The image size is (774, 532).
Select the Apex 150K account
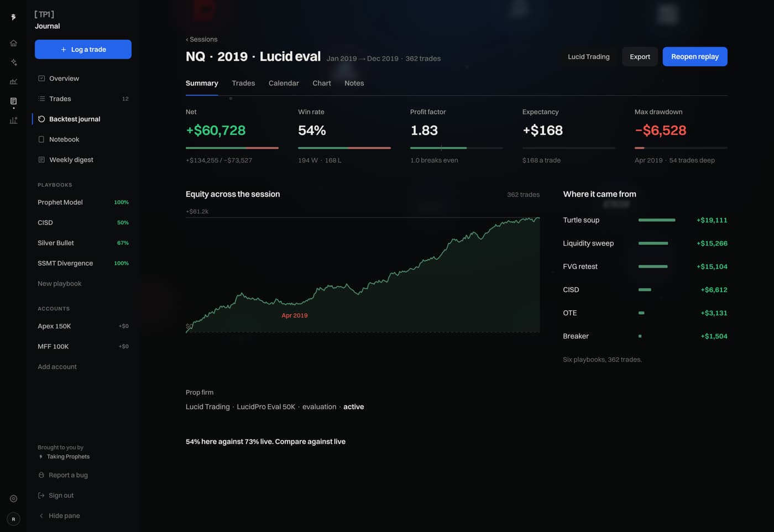pyautogui.click(x=83, y=326)
